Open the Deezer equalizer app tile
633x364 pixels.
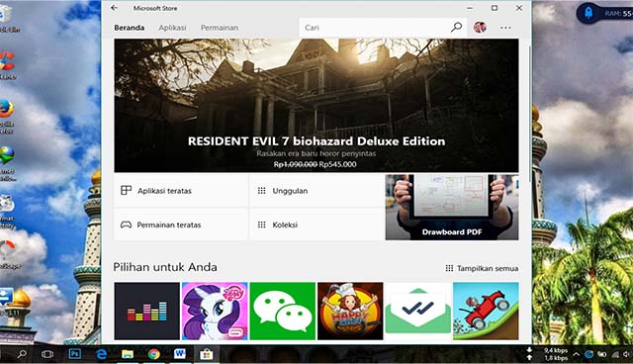pos(147,311)
